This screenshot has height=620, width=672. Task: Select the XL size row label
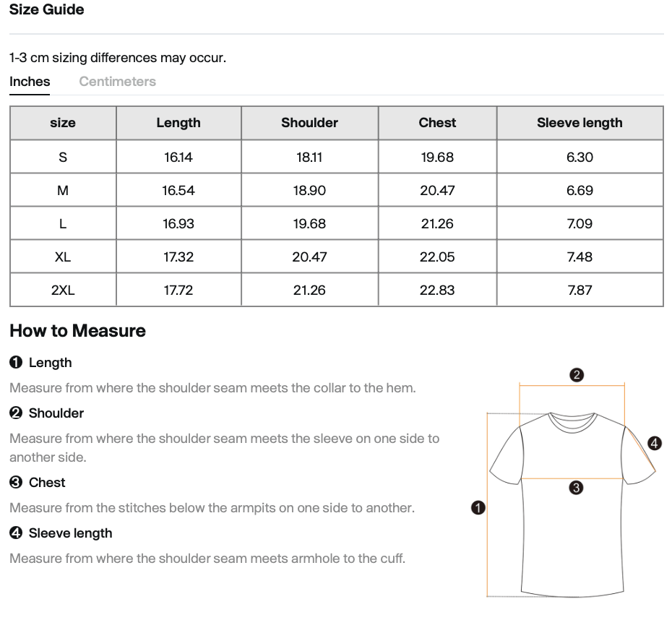point(63,257)
